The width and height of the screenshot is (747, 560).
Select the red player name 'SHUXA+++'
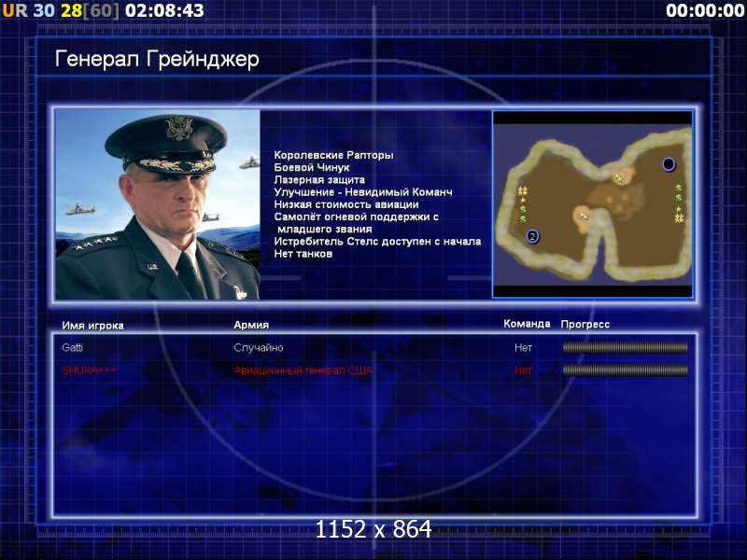[x=89, y=370]
